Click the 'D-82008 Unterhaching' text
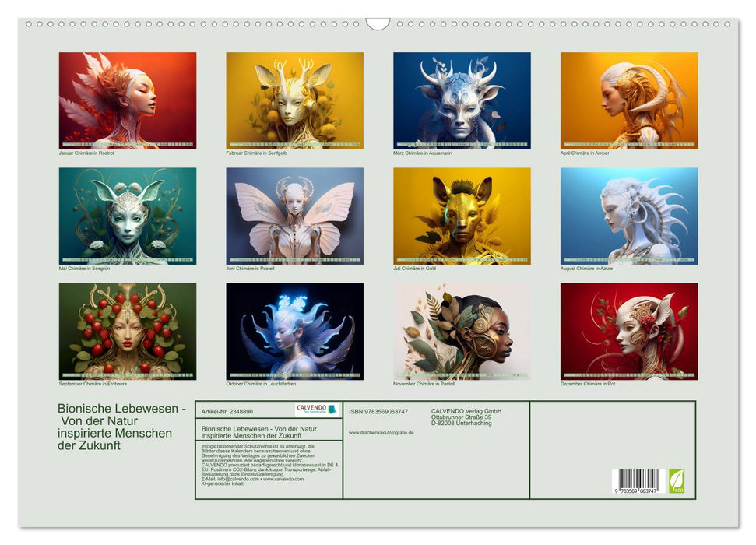The image size is (756, 545). [462, 423]
